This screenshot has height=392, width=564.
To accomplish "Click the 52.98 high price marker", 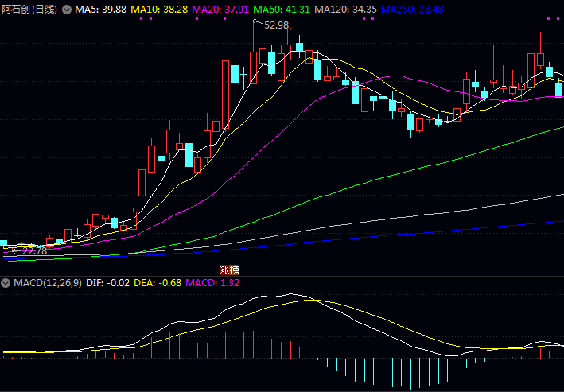I will coord(276,25).
